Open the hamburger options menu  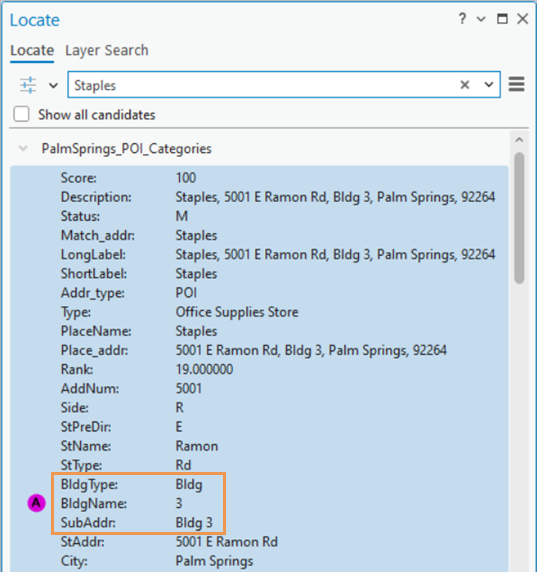[517, 84]
